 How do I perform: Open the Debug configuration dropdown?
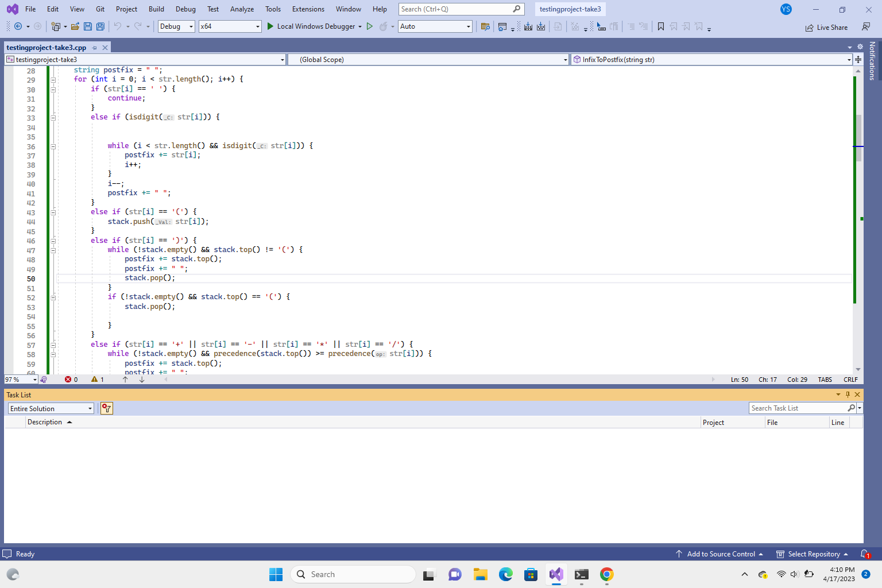click(176, 26)
